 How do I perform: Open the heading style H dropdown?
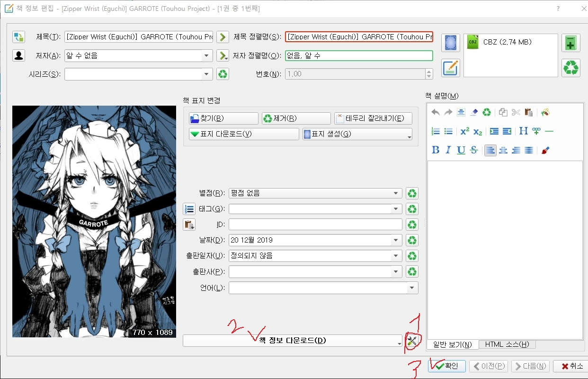524,131
